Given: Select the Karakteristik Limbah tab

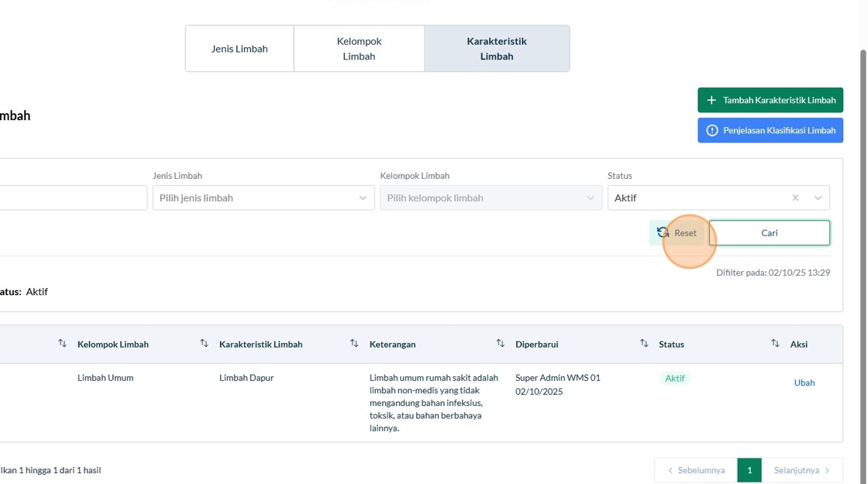Looking at the screenshot, I should pyautogui.click(x=497, y=49).
